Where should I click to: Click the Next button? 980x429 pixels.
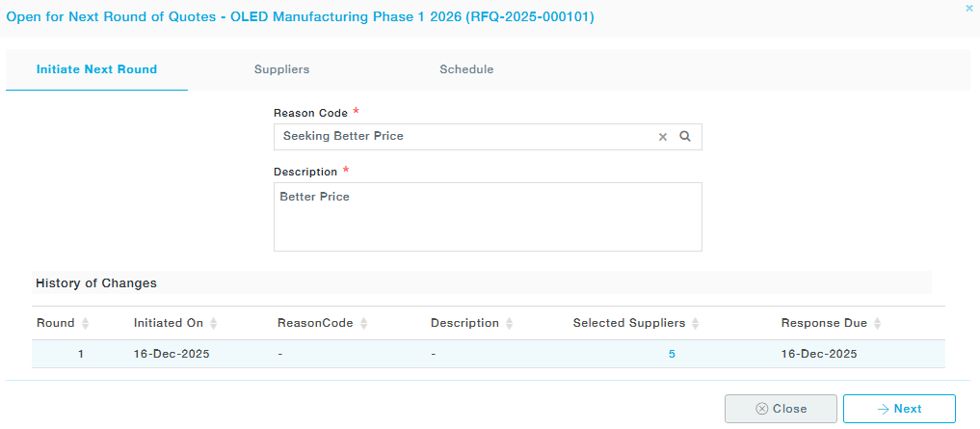(898, 409)
